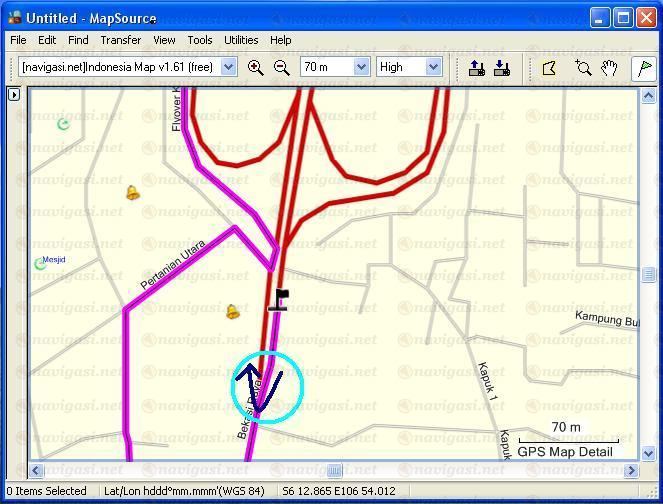663x504 pixels.
Task: Click Receive from Device toolbar icon
Action: (502, 67)
